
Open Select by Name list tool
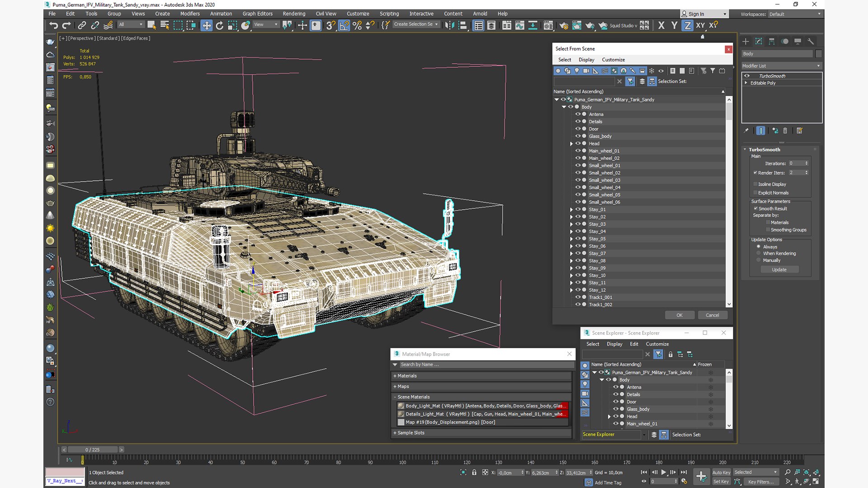coord(165,25)
